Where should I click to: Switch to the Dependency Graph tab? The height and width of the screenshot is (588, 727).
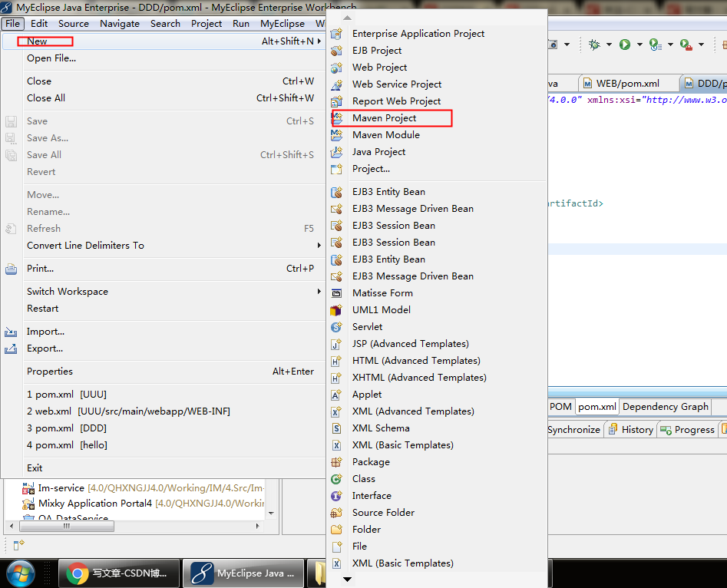click(x=666, y=407)
